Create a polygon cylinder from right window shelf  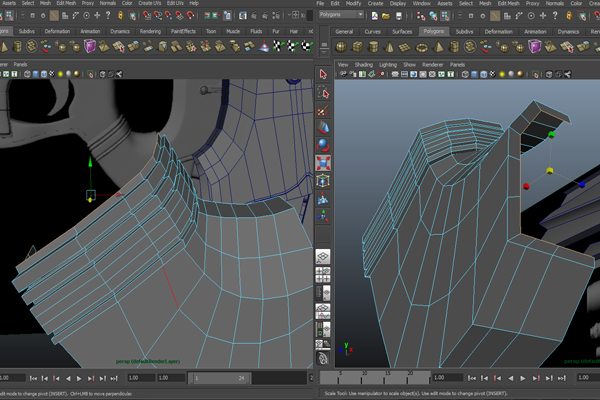pos(373,47)
